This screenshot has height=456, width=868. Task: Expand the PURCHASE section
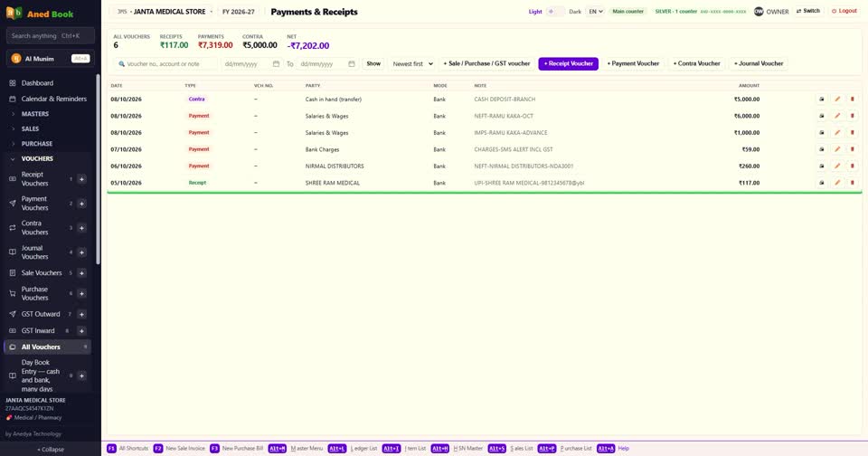coord(37,144)
